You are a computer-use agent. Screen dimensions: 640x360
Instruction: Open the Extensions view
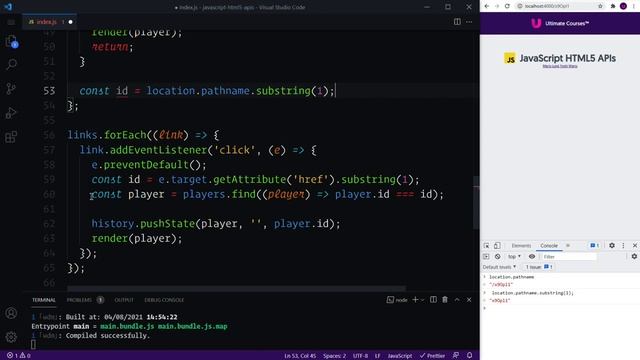click(x=11, y=137)
